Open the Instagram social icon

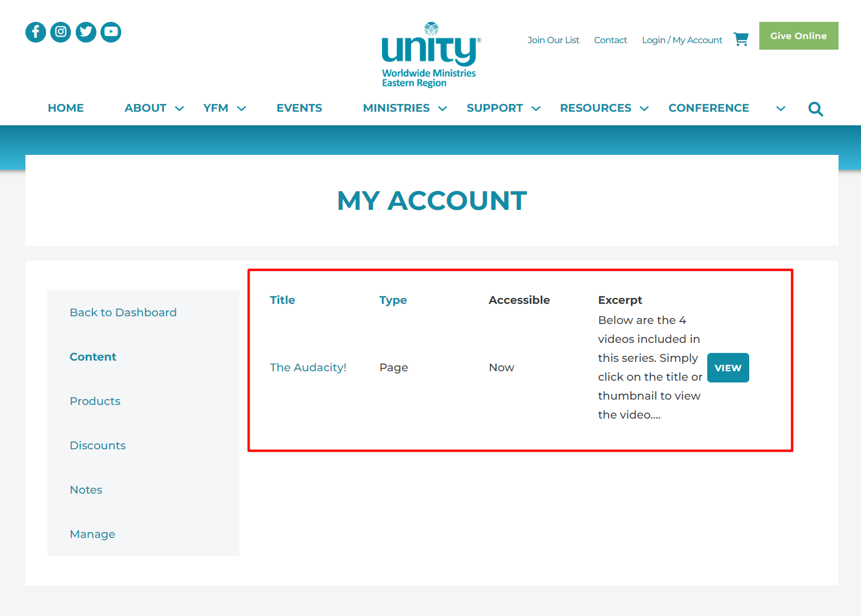(61, 32)
